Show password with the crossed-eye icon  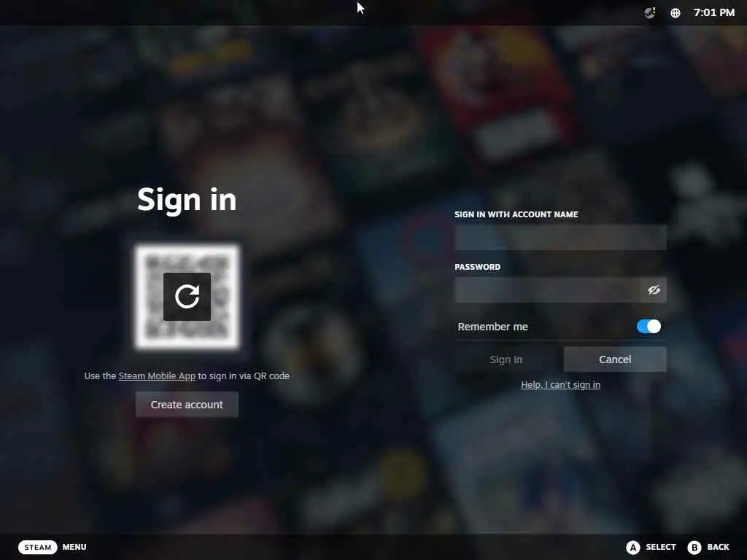click(654, 289)
